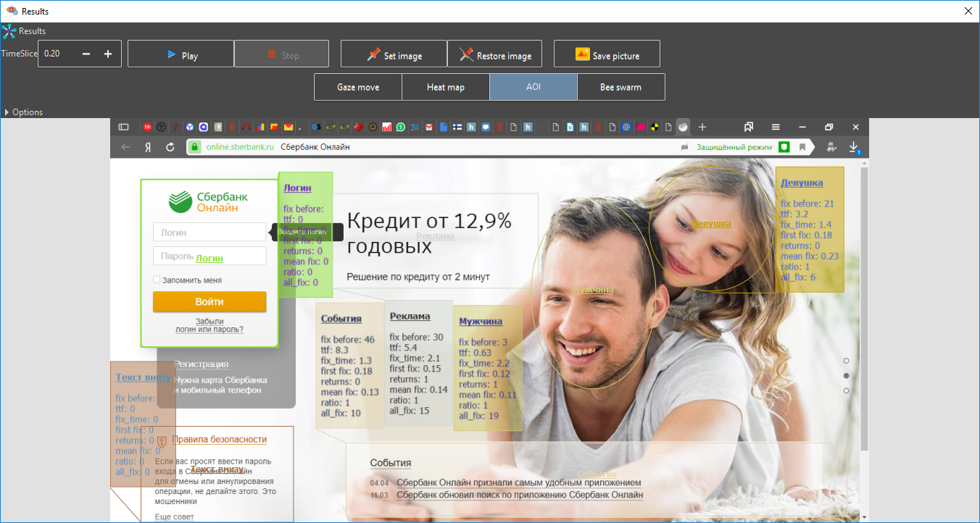This screenshot has height=523, width=980.
Task: Tick the 'Запомнить меня' checkbox
Action: tap(157, 280)
